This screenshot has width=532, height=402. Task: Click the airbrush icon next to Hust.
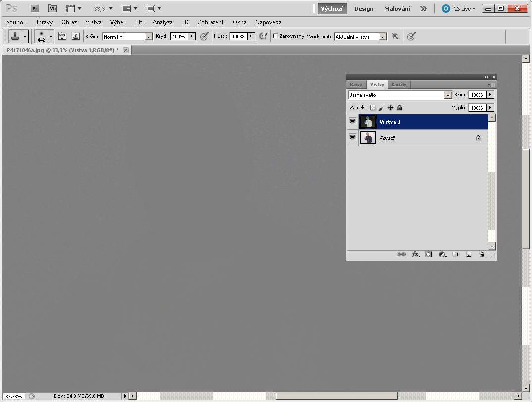pyautogui.click(x=263, y=36)
